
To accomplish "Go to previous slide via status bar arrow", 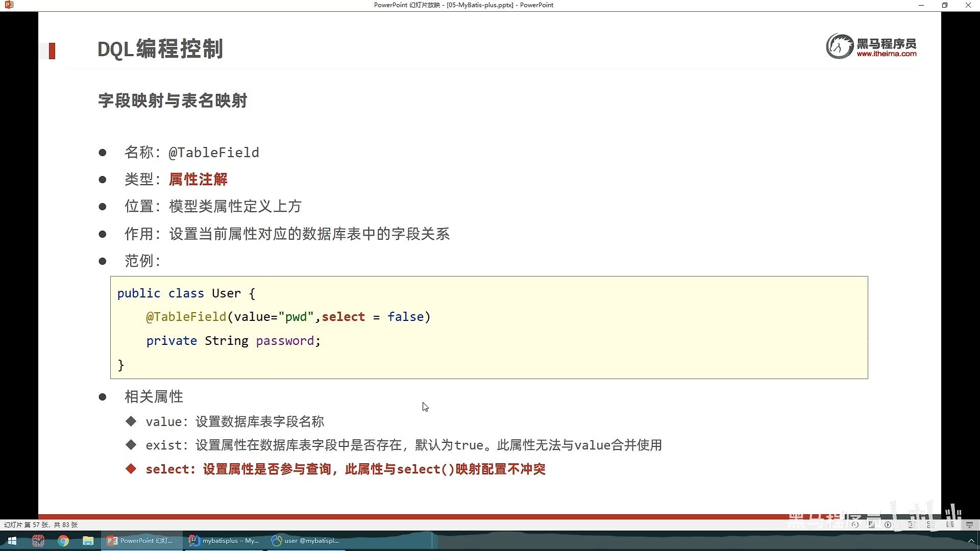I will pyautogui.click(x=855, y=524).
